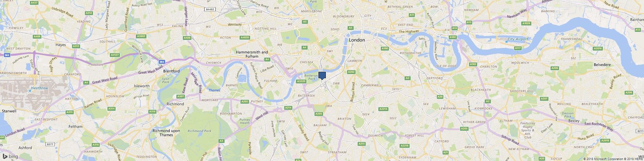Click the A205 badge near Putney
The height and width of the screenshot is (161, 644).
coord(245,101)
